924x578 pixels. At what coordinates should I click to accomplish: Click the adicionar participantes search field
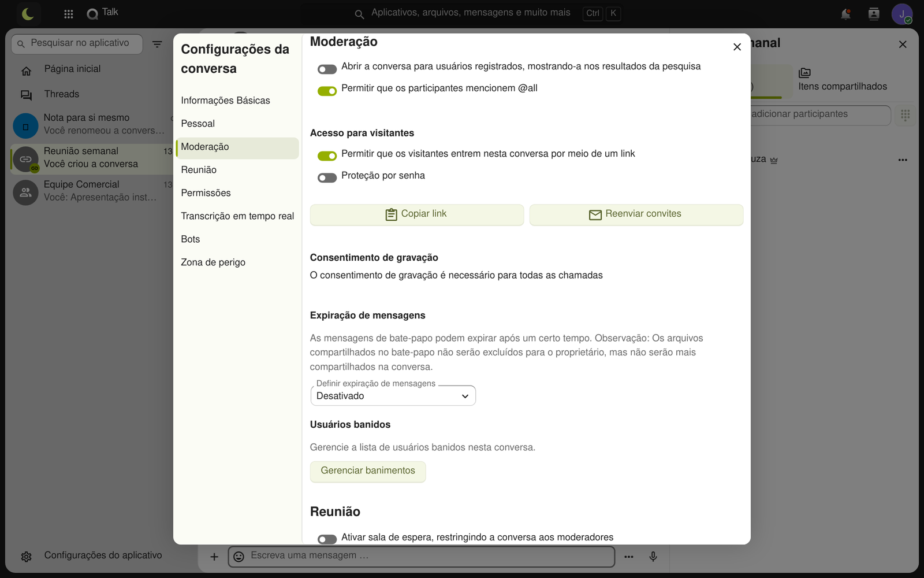pos(820,114)
